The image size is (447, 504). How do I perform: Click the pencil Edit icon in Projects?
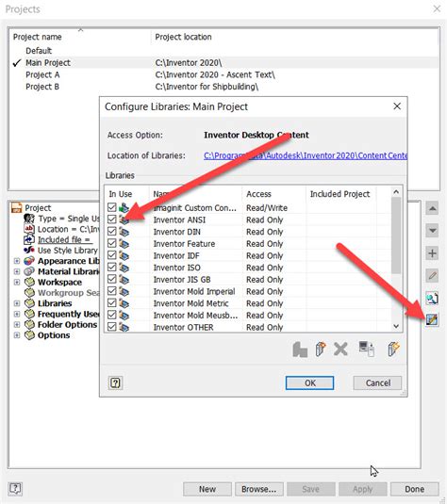[x=432, y=275]
